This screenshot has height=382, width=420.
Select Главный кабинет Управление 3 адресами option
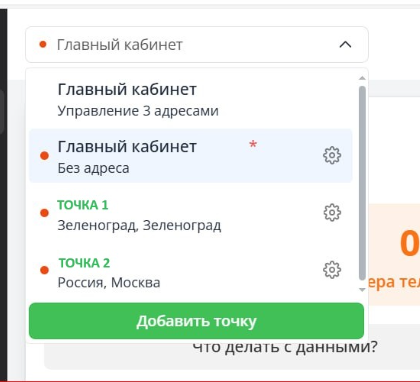191,100
